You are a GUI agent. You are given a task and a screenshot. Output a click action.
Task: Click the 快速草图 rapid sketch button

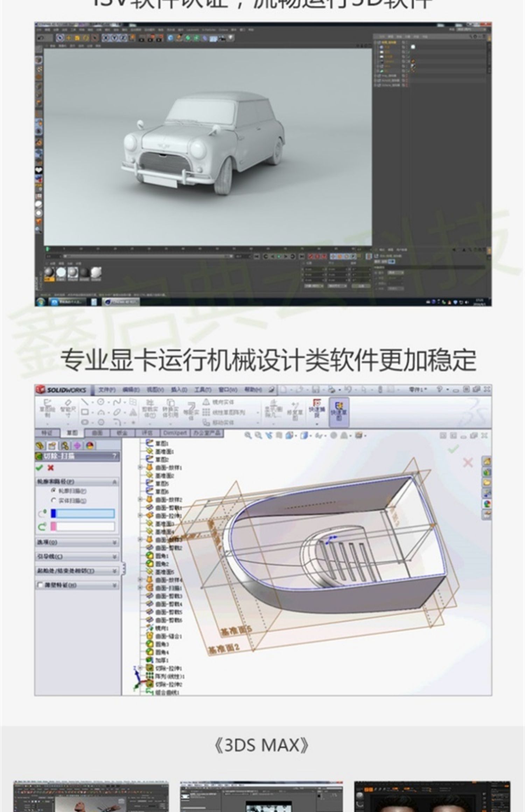coord(339,412)
